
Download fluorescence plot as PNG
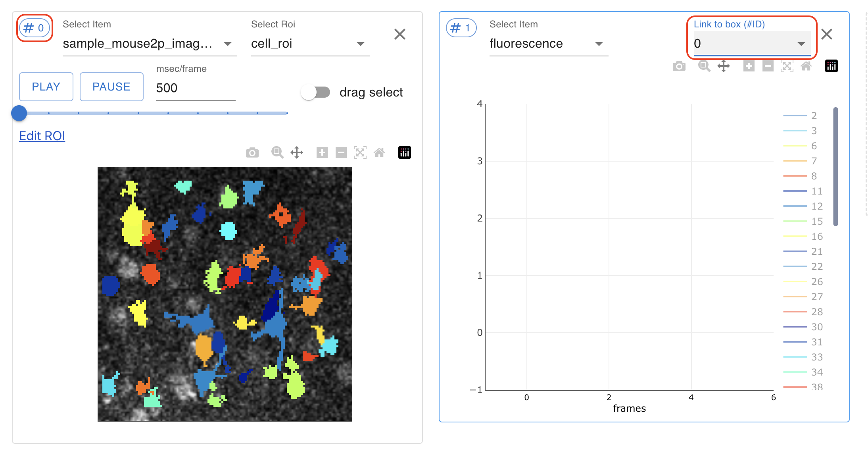[679, 66]
